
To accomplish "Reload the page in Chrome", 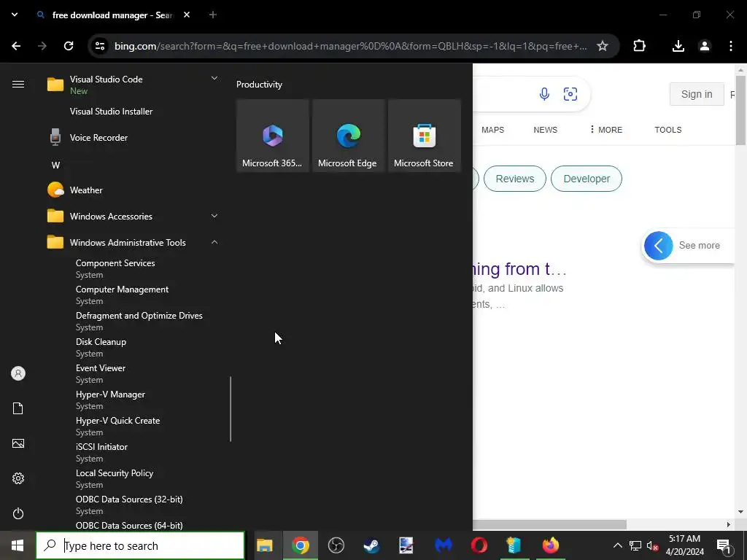I will click(x=69, y=46).
